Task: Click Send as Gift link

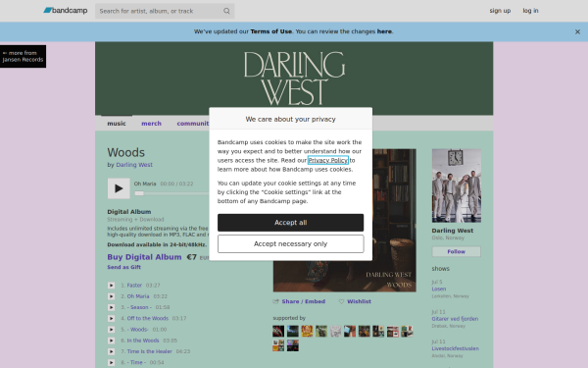Action: tap(124, 267)
